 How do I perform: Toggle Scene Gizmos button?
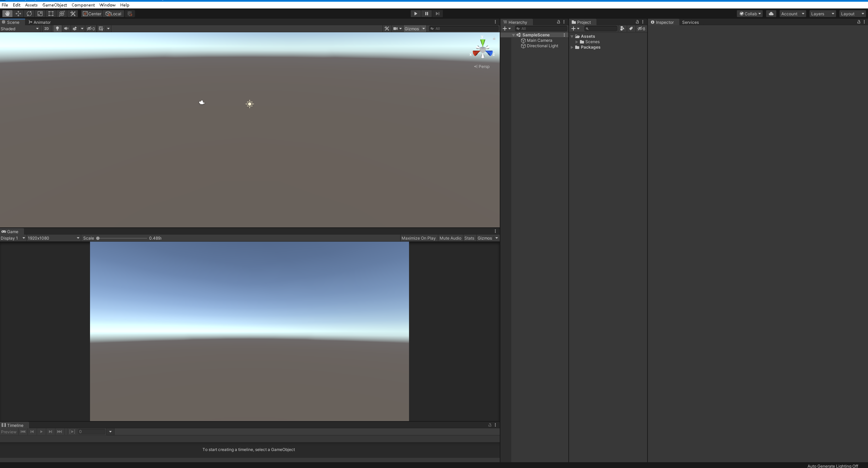click(412, 29)
